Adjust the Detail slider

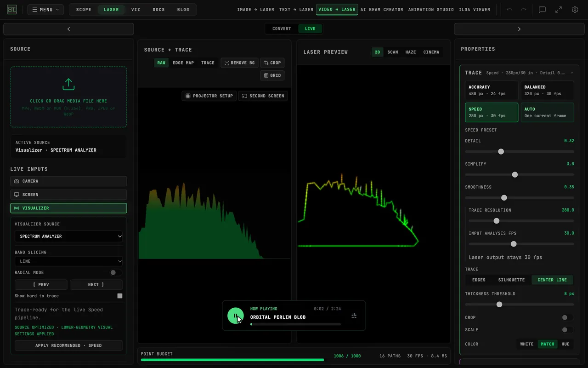(x=520, y=151)
